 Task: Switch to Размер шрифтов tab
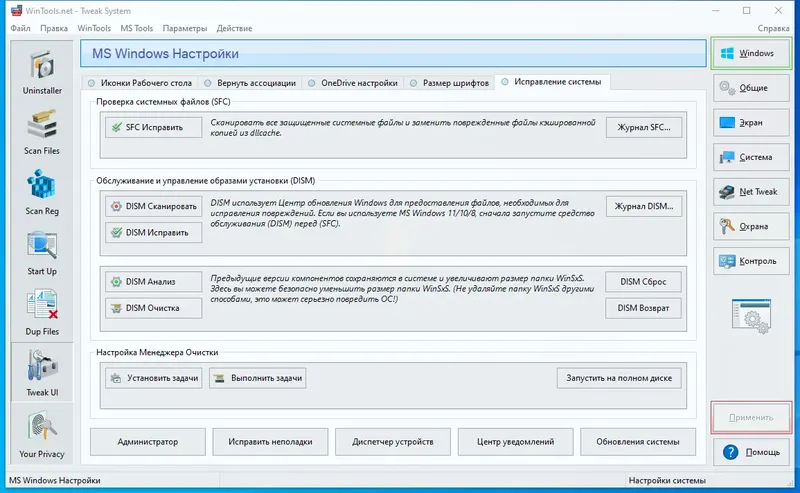[x=449, y=83]
